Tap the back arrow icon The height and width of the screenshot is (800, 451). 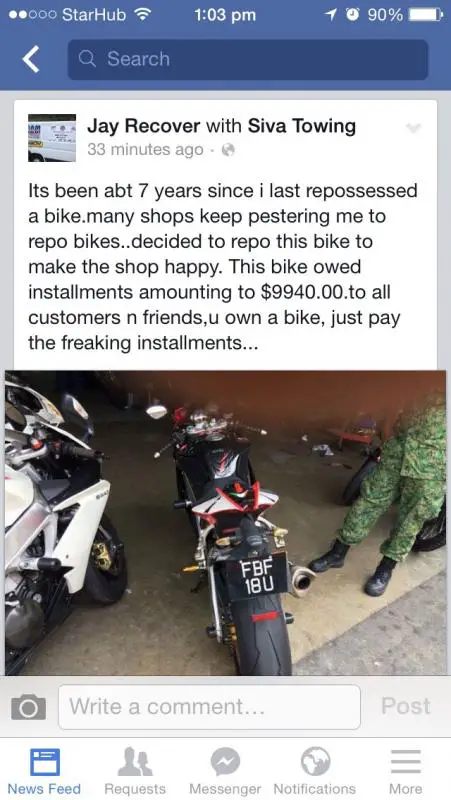[x=31, y=59]
